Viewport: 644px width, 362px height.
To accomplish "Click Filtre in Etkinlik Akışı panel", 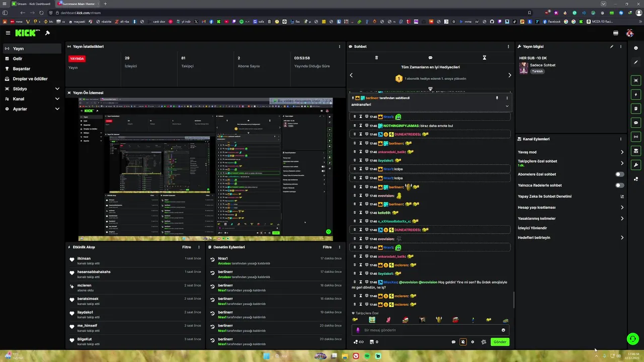I will tap(186, 247).
